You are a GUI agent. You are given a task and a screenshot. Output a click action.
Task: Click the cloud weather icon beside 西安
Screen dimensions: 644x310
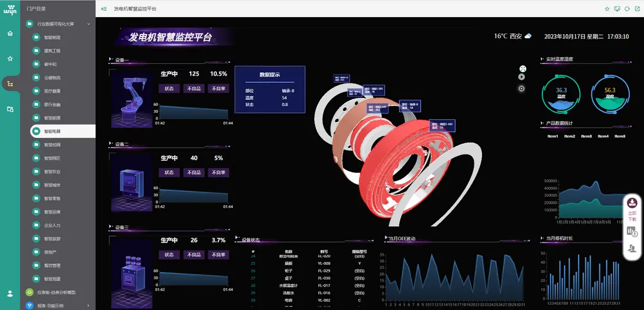[528, 36]
